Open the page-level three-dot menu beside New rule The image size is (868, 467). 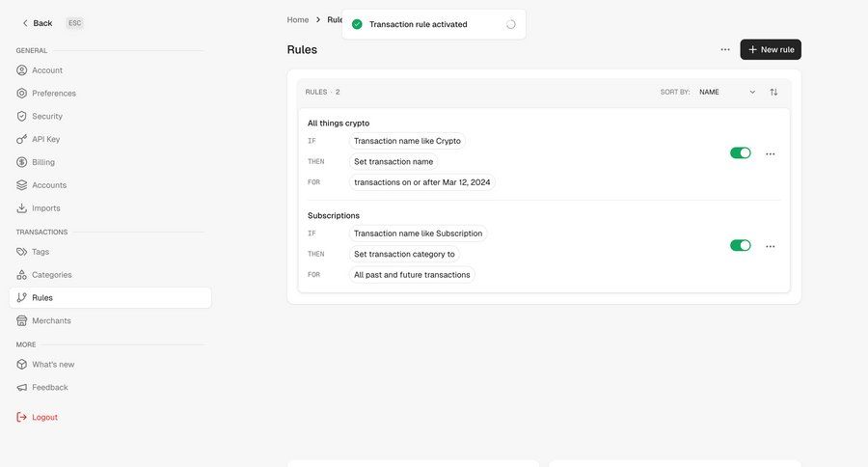725,50
